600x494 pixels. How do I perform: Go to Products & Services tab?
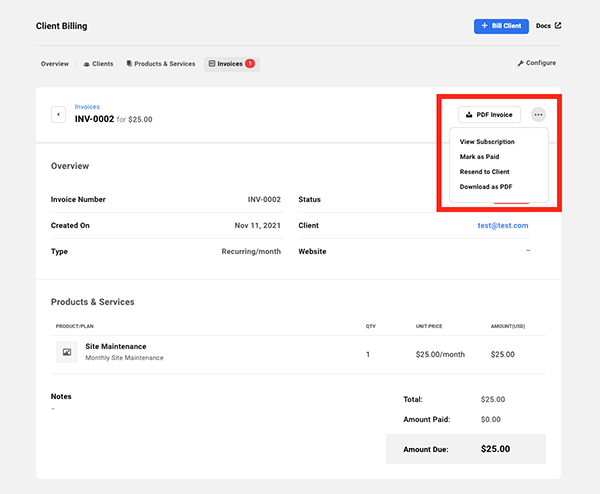coord(161,64)
